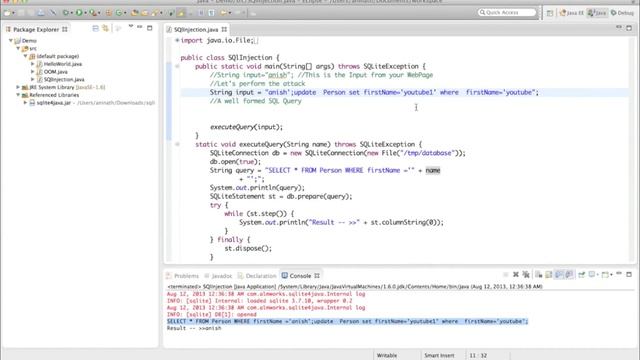Click the Open Task envelope icon

tap(144, 13)
